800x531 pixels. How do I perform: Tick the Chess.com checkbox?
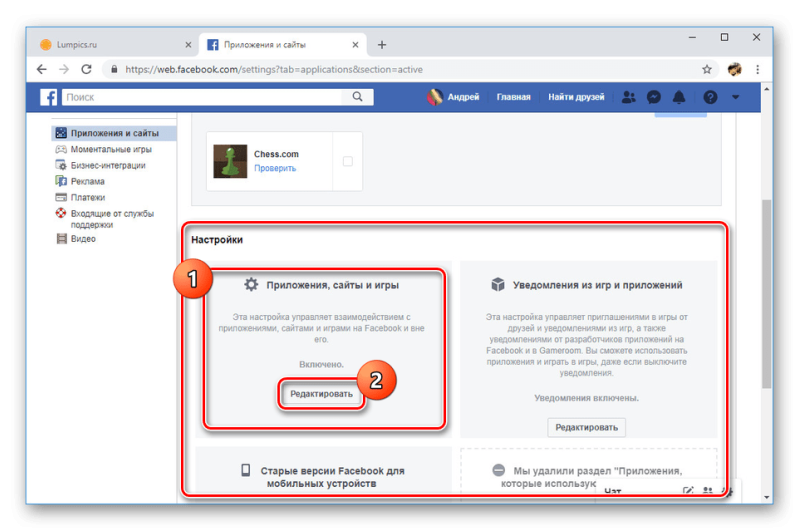[348, 161]
